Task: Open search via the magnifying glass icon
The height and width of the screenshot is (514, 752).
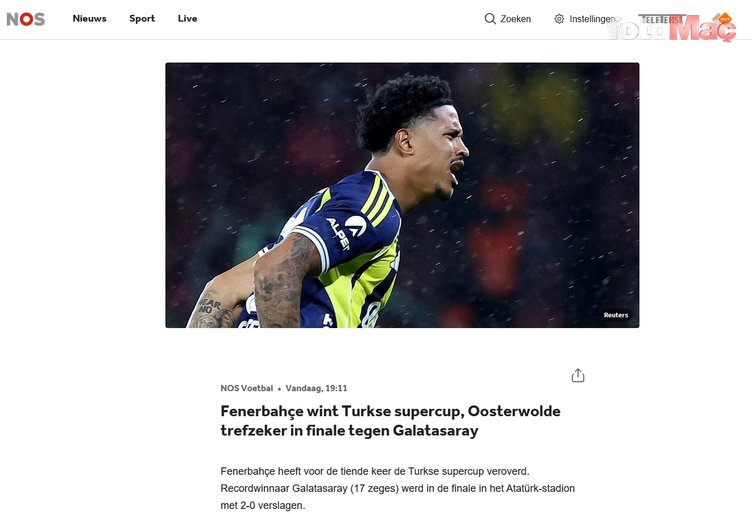Action: point(490,19)
